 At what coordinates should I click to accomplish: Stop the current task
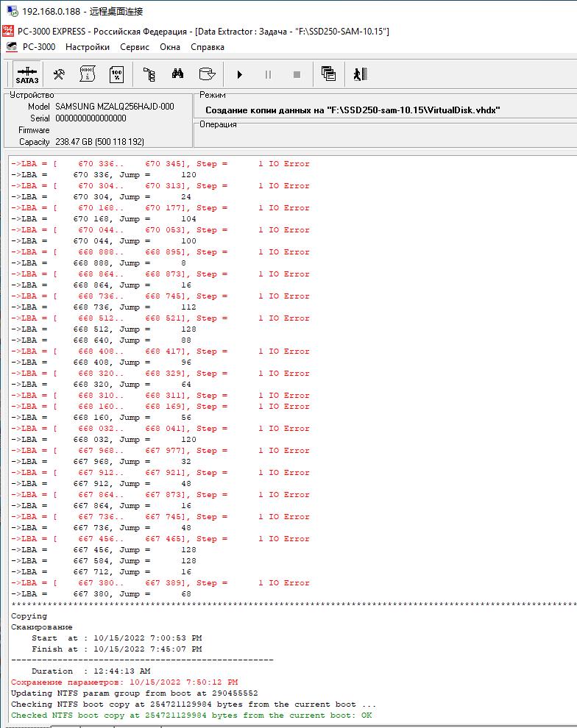[x=297, y=74]
